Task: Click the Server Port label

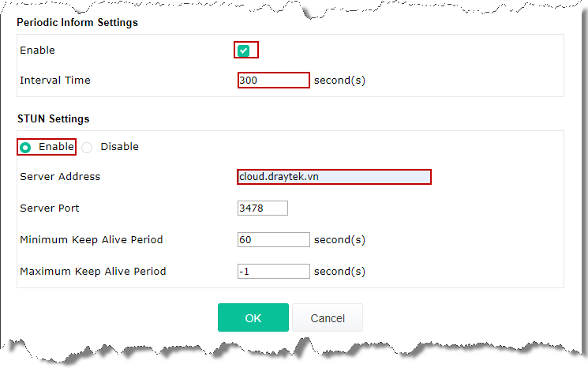Action: click(50, 208)
